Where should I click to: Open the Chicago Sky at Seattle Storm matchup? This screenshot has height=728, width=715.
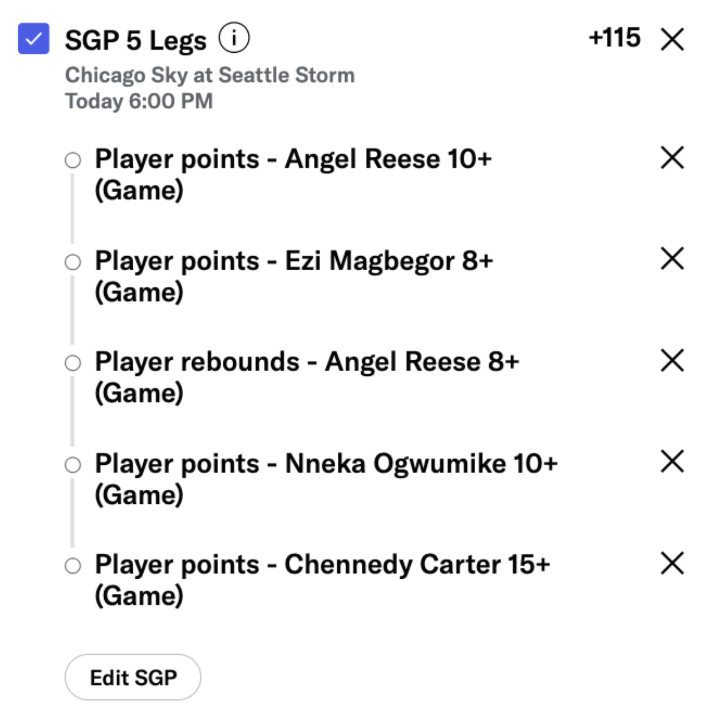pyautogui.click(x=210, y=75)
